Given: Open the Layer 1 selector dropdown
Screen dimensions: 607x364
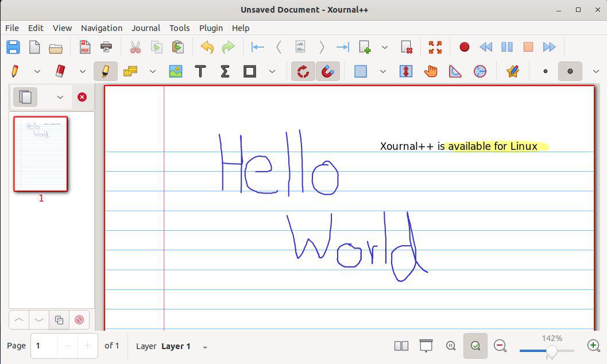Looking at the screenshot, I should 205,347.
